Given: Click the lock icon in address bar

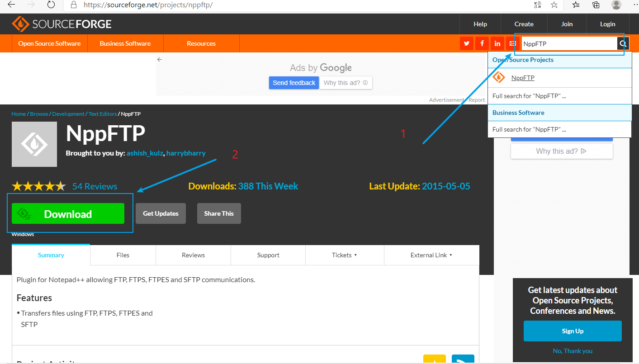Looking at the screenshot, I should (75, 5).
